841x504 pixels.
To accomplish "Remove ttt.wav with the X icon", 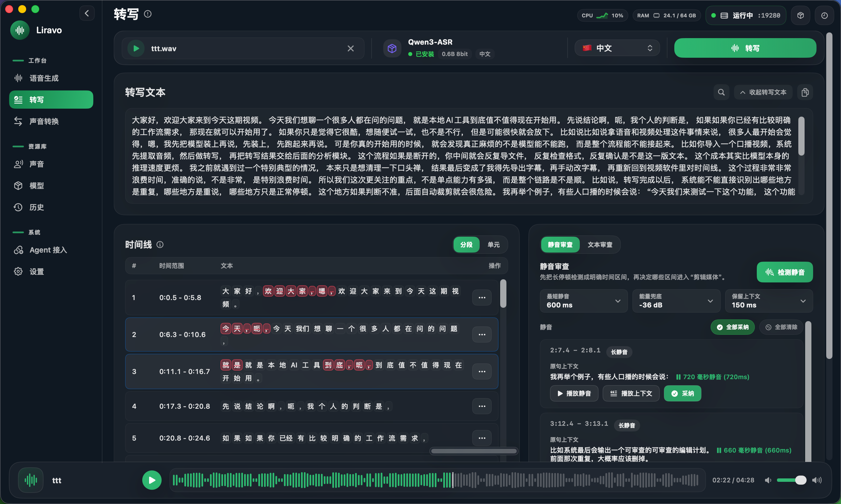I will (x=351, y=49).
